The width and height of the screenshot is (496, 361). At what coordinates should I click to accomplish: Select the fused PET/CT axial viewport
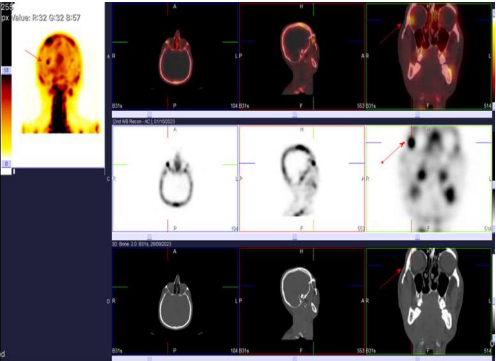175,57
